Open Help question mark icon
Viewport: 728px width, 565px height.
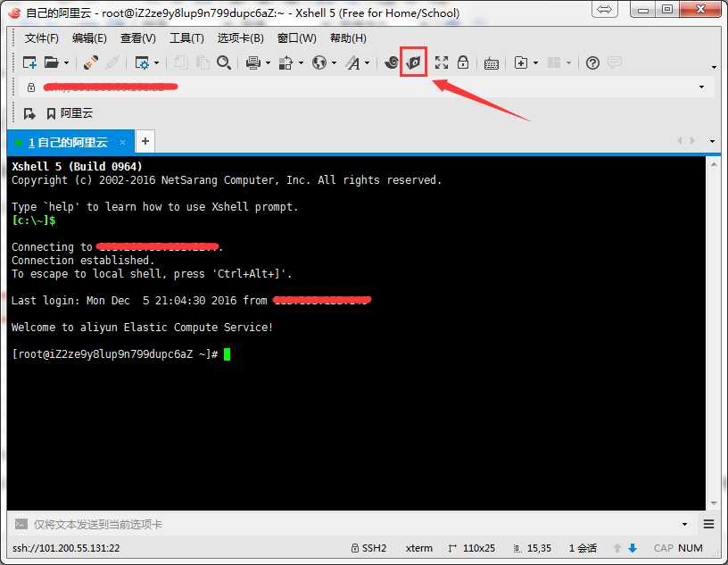tap(592, 62)
